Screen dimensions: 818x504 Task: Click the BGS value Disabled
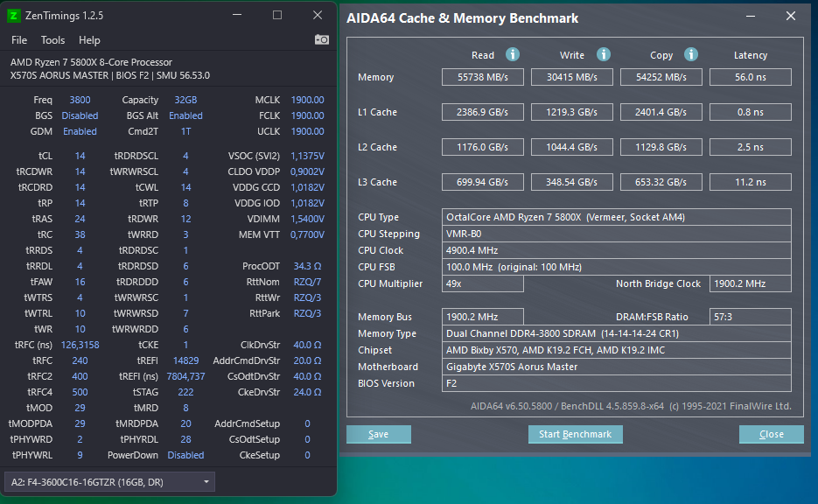[x=80, y=115]
